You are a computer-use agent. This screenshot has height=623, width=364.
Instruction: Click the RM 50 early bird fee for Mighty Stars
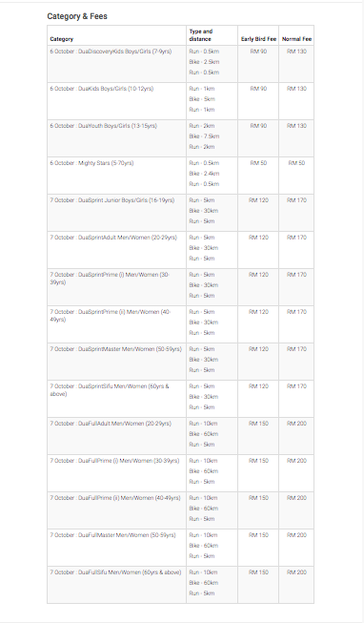point(258,163)
